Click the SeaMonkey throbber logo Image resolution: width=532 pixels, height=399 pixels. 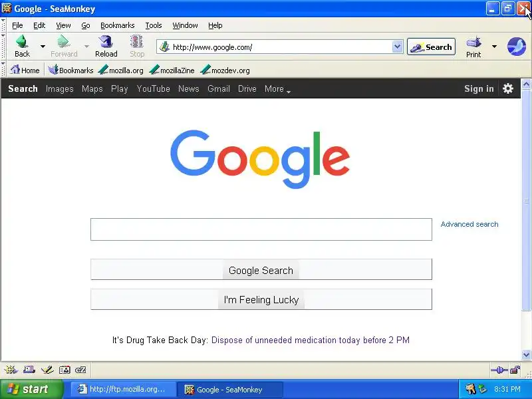[517, 46]
